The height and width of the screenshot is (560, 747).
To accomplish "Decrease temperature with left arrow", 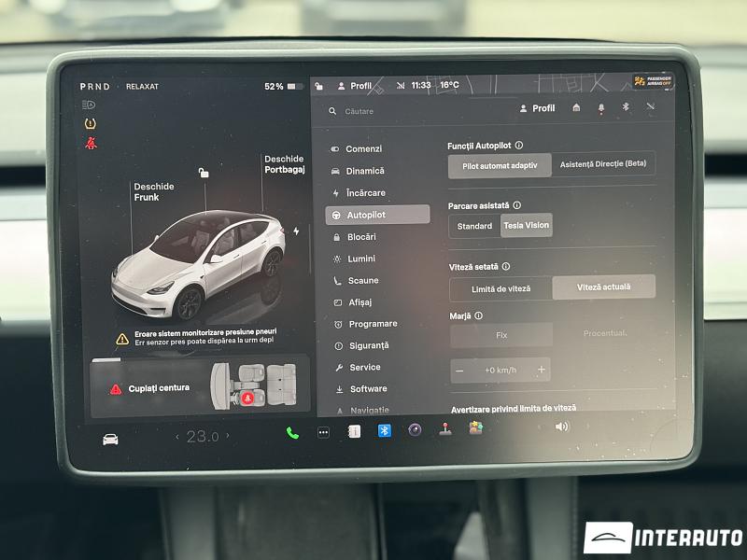I will [x=177, y=437].
